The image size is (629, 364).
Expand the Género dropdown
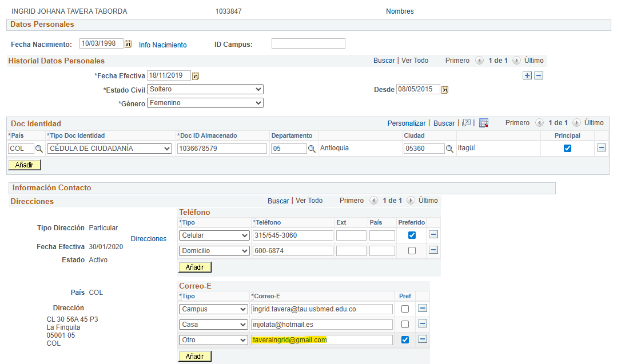point(205,103)
